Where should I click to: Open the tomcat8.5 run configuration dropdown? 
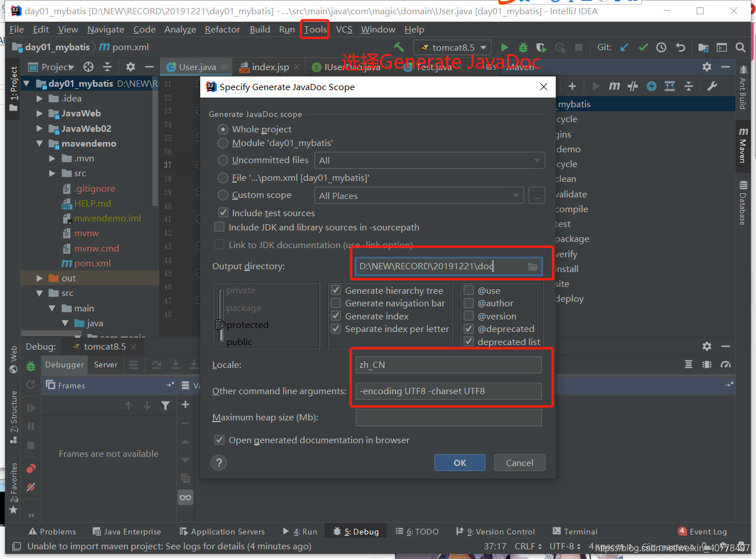[x=454, y=47]
